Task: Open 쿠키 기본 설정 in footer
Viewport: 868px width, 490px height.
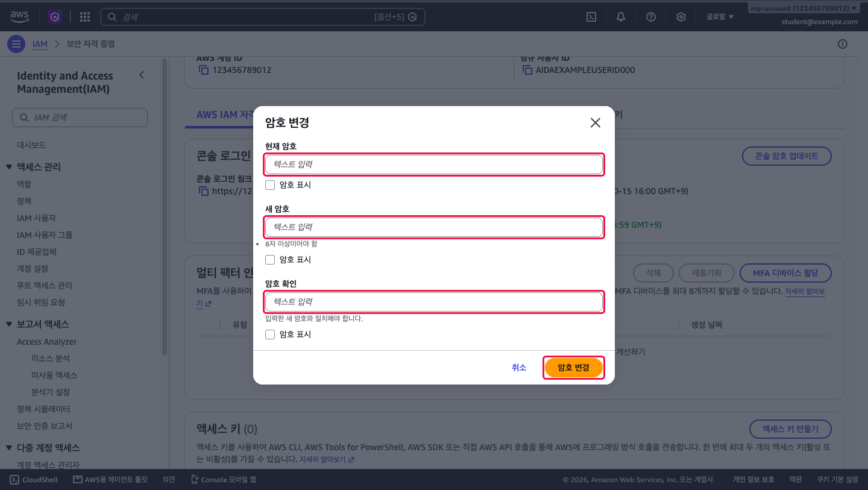Action: click(x=837, y=480)
